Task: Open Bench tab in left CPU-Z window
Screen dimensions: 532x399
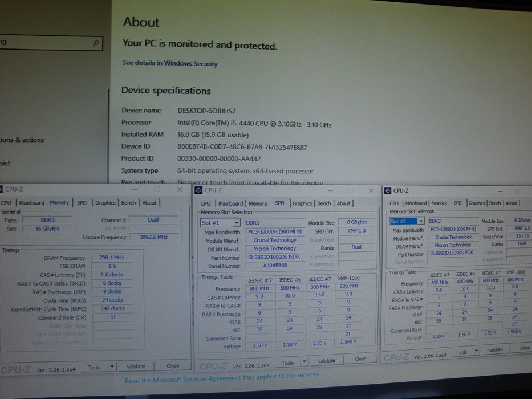Action: pyautogui.click(x=128, y=202)
